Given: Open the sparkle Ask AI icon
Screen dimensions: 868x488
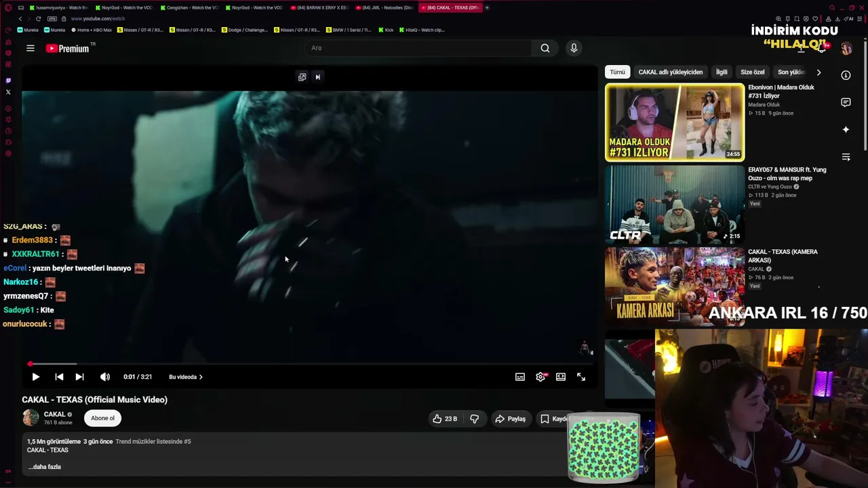Looking at the screenshot, I should pyautogui.click(x=846, y=129).
